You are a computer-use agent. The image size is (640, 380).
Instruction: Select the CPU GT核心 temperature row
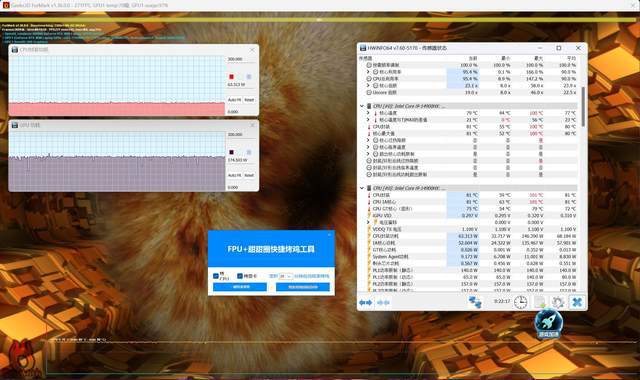coord(468,209)
